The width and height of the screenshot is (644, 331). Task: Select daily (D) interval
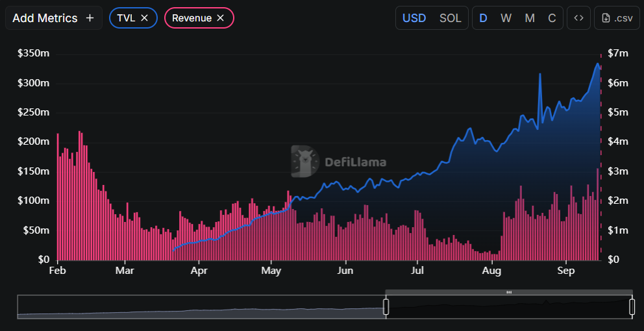483,18
